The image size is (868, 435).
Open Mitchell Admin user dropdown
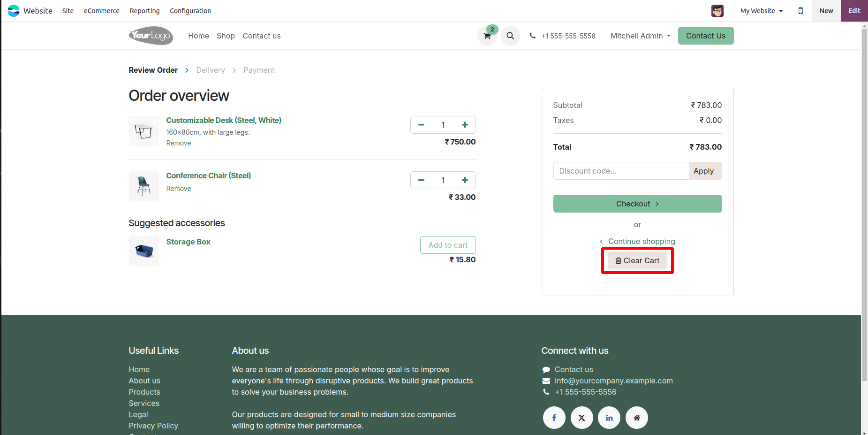click(640, 36)
